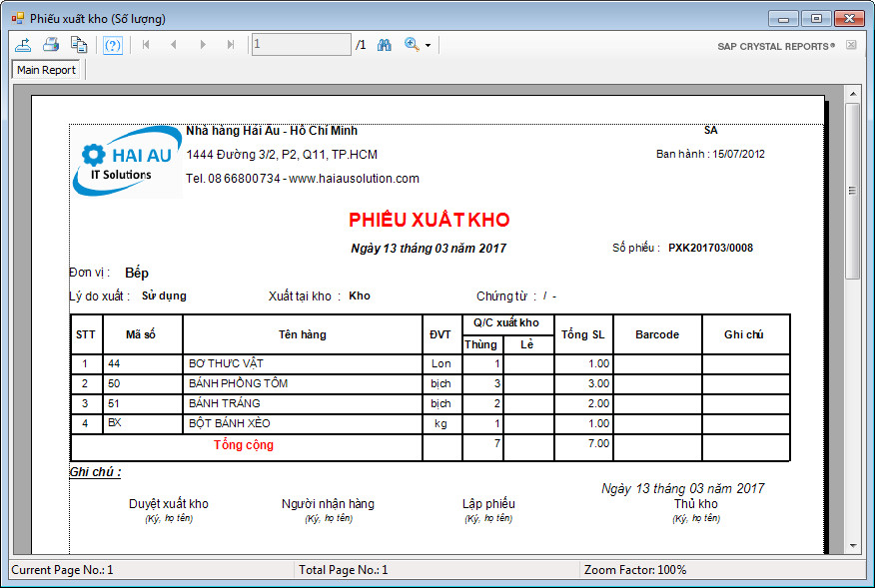Maximize the Phiếu xuất kho window
This screenshot has height=588, width=875.
click(x=816, y=18)
